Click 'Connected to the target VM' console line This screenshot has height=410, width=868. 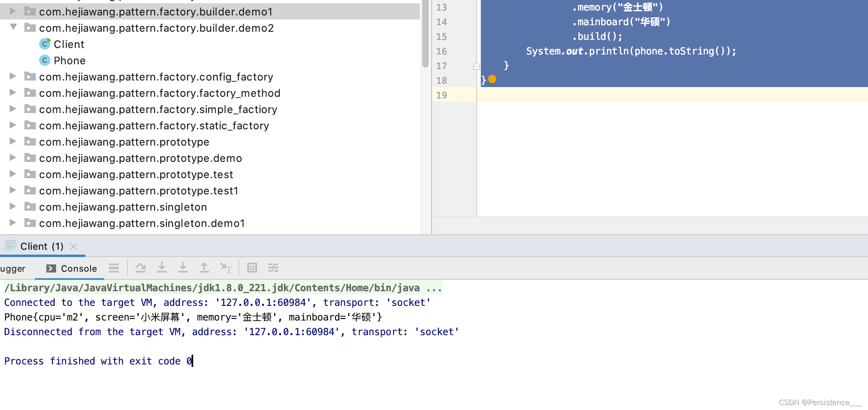pos(217,303)
